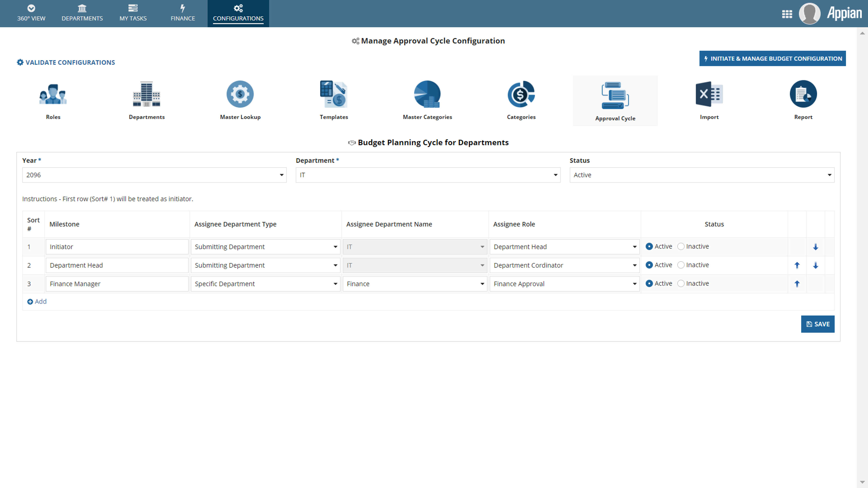Go to 360° View tab
Image resolution: width=868 pixels, height=488 pixels.
(x=31, y=14)
